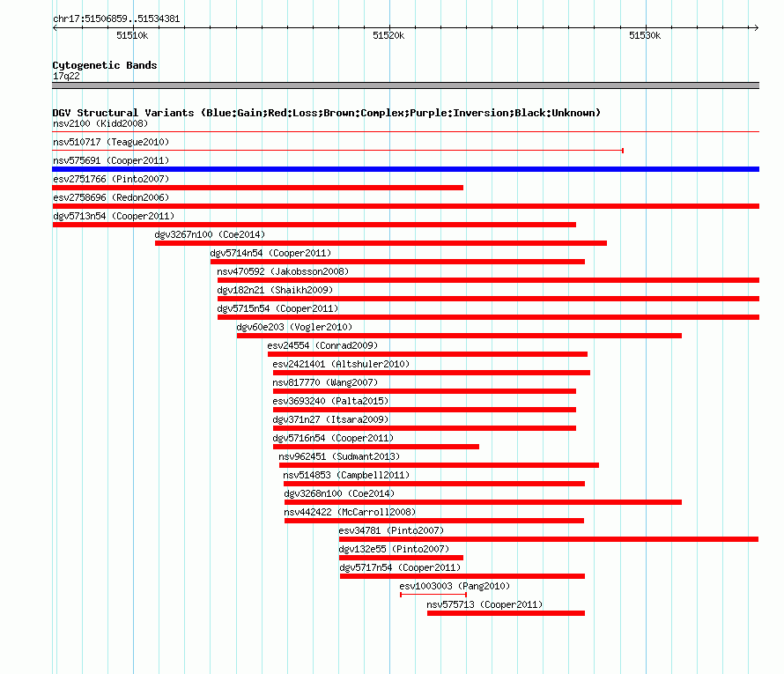Select the chr17:51506859..51534381 coordinate label
784x674 pixels.
pyautogui.click(x=116, y=19)
